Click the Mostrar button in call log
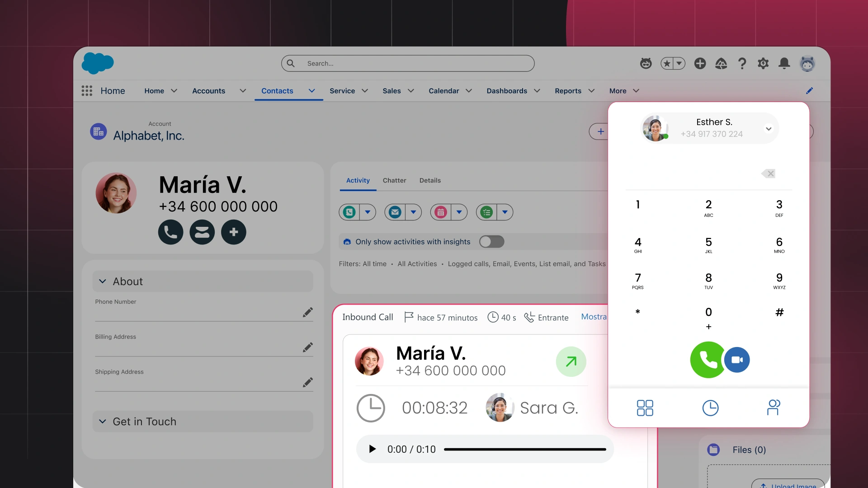This screenshot has width=868, height=488. pos(594,316)
